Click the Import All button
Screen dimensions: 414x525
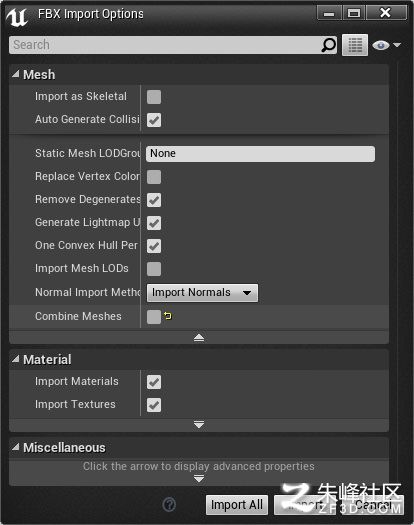click(237, 505)
